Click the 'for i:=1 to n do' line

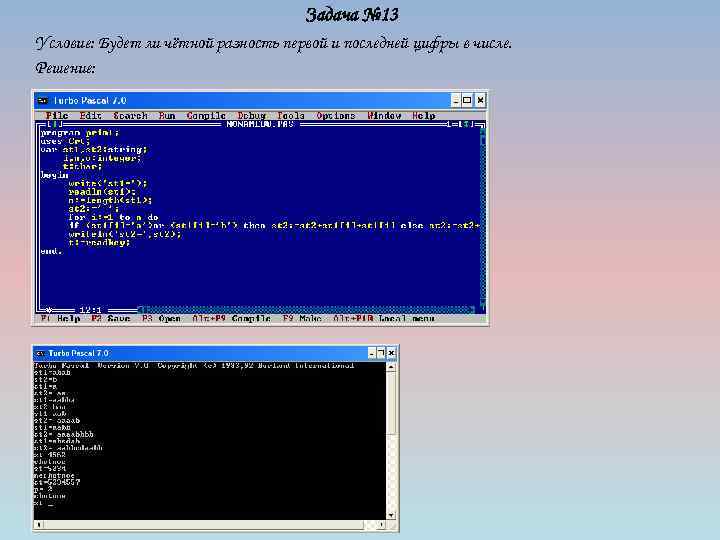113,217
